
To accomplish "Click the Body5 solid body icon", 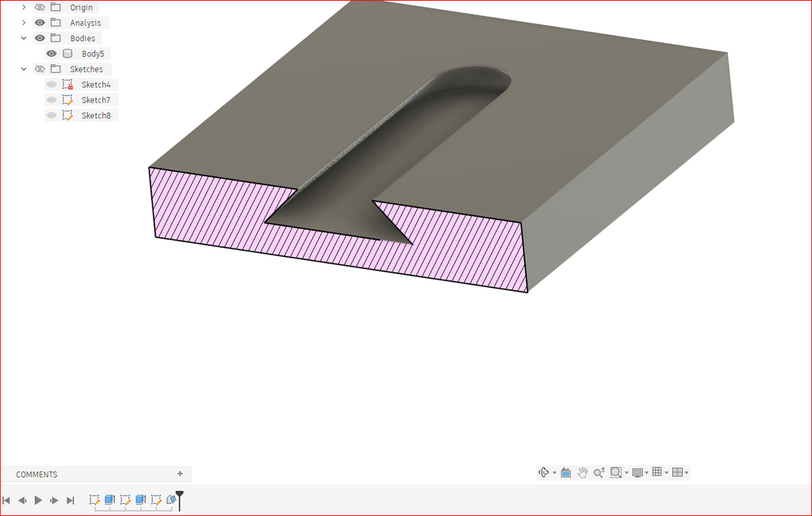I will pos(67,54).
